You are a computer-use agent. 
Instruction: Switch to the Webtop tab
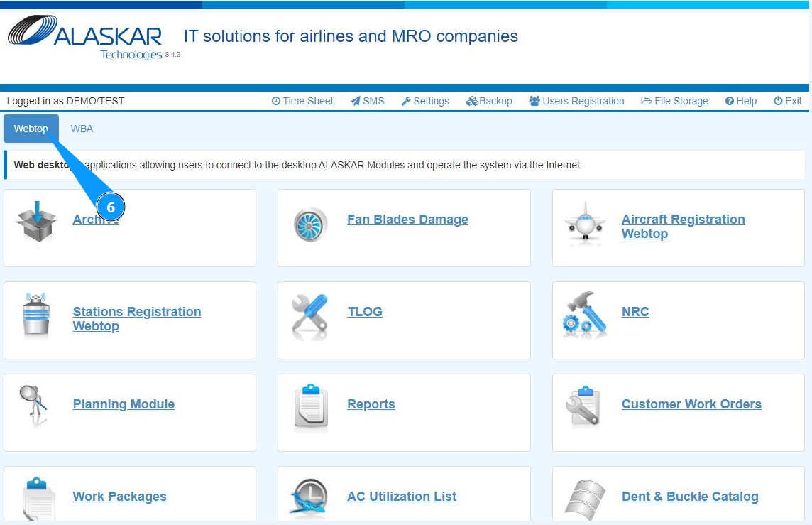tap(31, 129)
